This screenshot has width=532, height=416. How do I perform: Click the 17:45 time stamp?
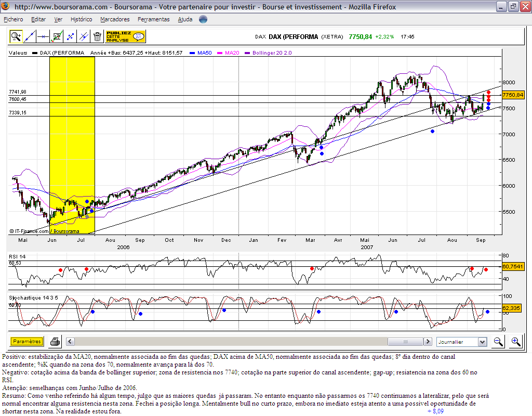tap(407, 37)
